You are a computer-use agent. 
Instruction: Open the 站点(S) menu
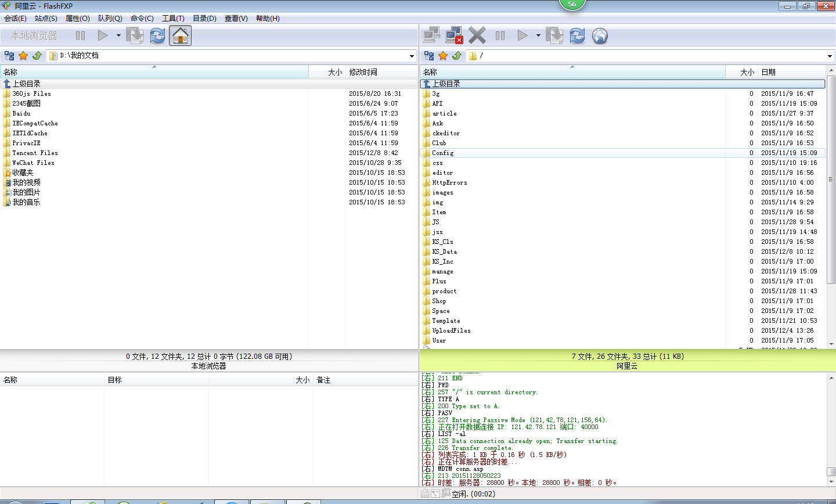[46, 19]
